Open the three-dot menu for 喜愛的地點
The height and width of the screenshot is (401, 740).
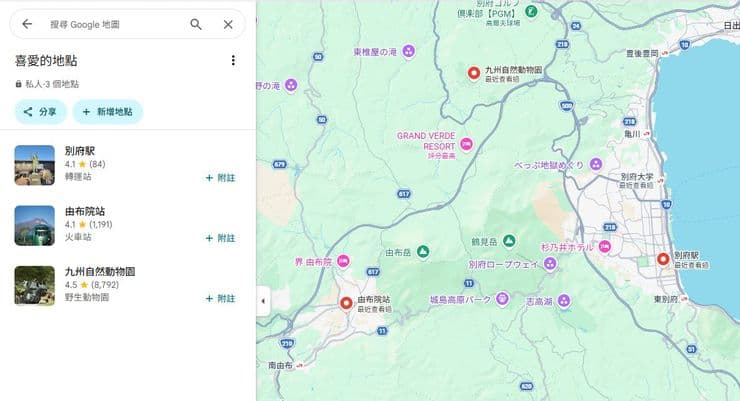233,60
